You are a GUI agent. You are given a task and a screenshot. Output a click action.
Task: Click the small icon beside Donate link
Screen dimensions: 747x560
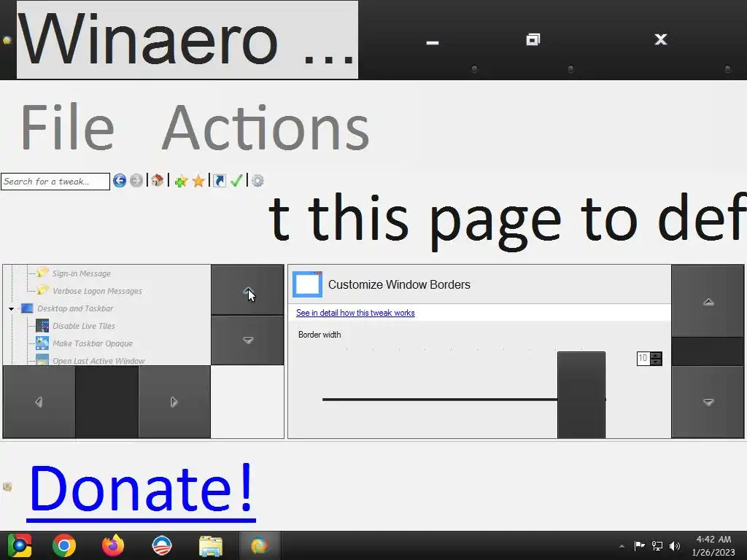coord(7,486)
